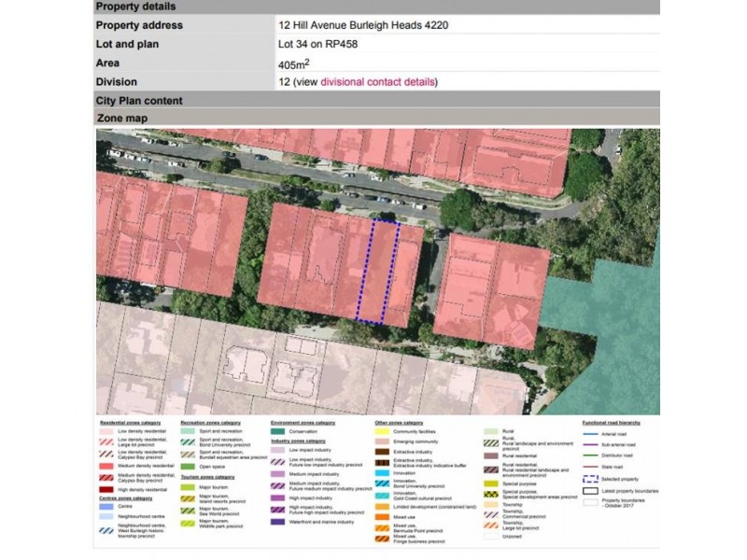Select the 405m² area value
The image size is (747, 560).
click(293, 63)
